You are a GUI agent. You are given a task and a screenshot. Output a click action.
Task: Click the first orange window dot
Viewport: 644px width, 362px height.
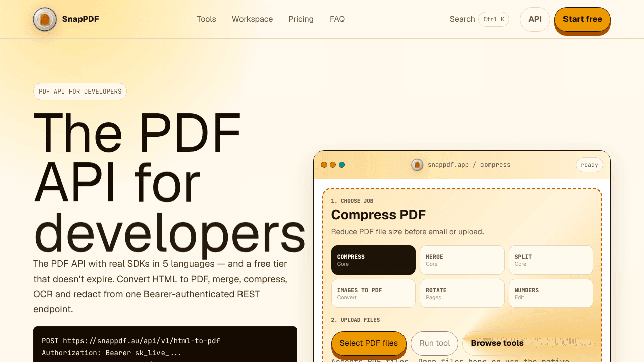324,165
